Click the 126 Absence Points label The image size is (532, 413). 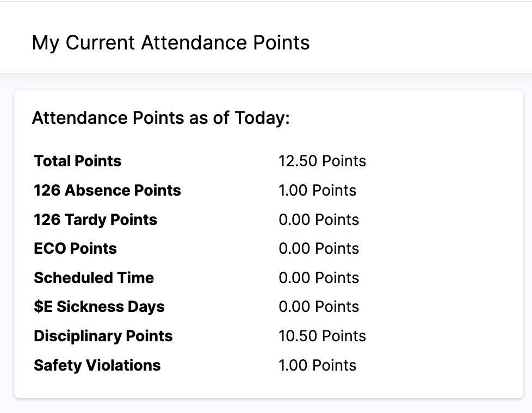pos(107,190)
